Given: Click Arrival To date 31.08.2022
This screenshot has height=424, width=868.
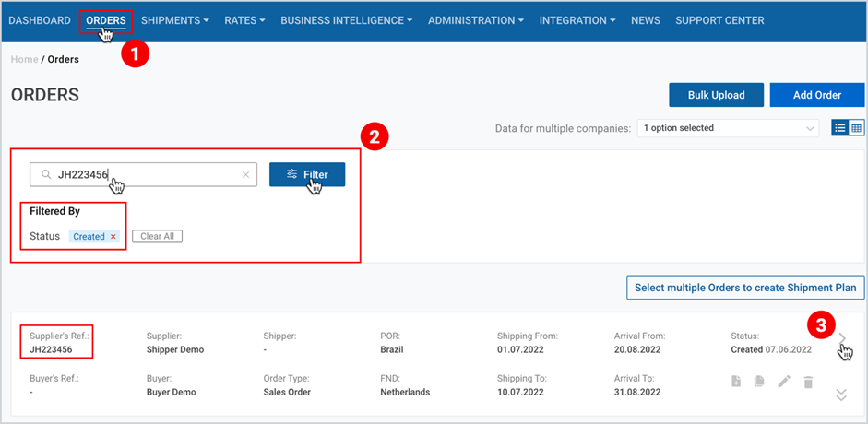Looking at the screenshot, I should coord(637,392).
